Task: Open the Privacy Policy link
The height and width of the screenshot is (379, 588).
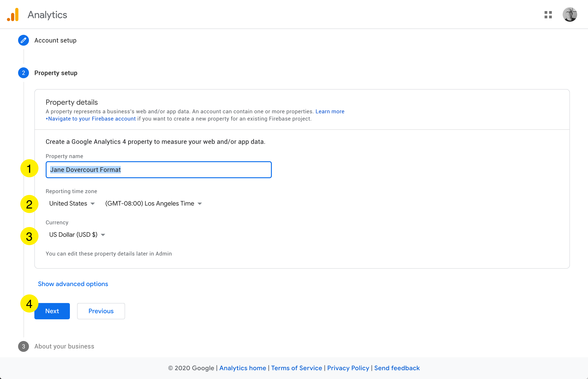Action: click(x=348, y=368)
